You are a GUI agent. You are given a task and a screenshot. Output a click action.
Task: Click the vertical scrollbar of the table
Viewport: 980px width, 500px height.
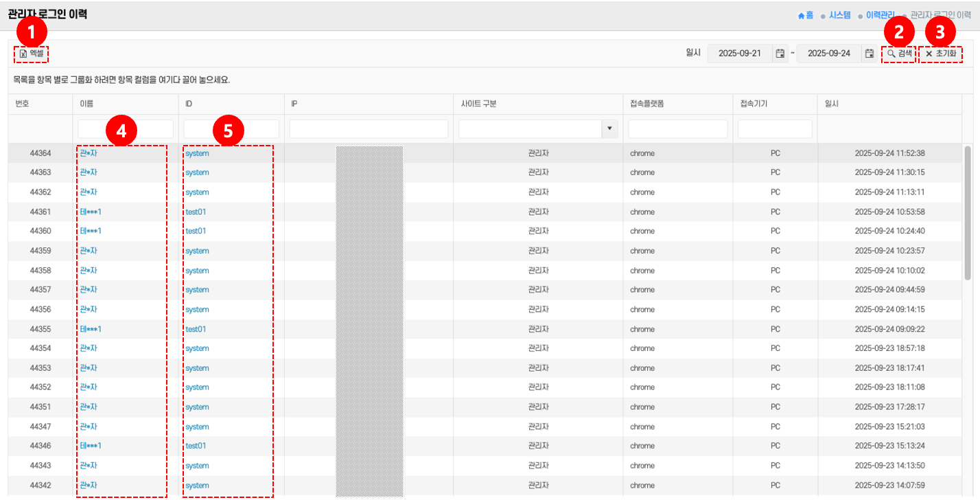(x=968, y=213)
